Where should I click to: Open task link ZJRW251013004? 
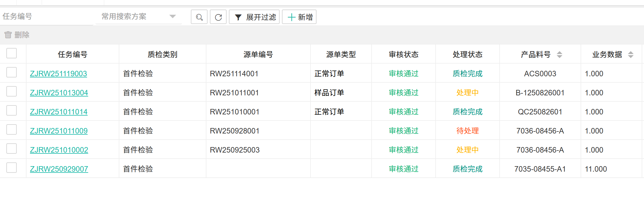(59, 93)
